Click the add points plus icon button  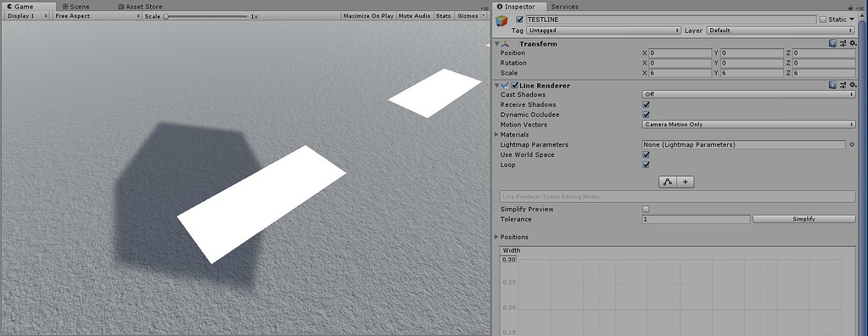pyautogui.click(x=686, y=182)
